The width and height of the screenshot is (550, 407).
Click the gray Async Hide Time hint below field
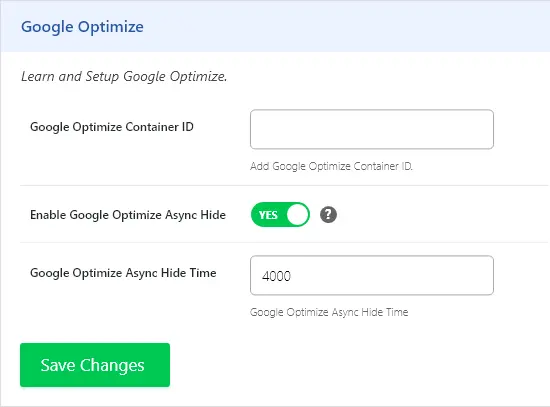click(x=329, y=312)
